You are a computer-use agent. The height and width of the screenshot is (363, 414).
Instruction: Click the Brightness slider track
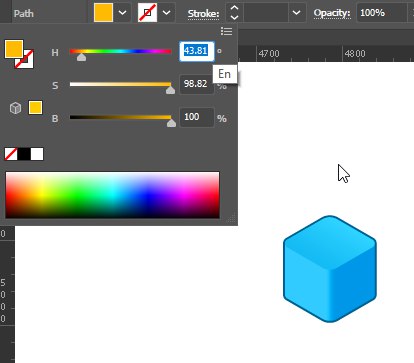point(120,117)
